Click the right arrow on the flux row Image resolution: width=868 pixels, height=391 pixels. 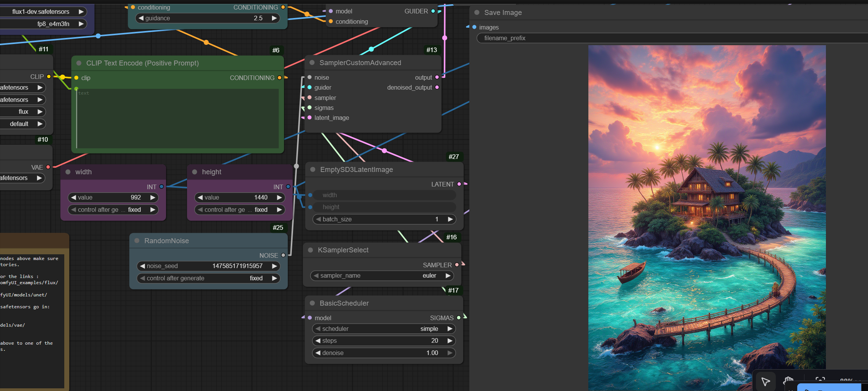tap(40, 112)
